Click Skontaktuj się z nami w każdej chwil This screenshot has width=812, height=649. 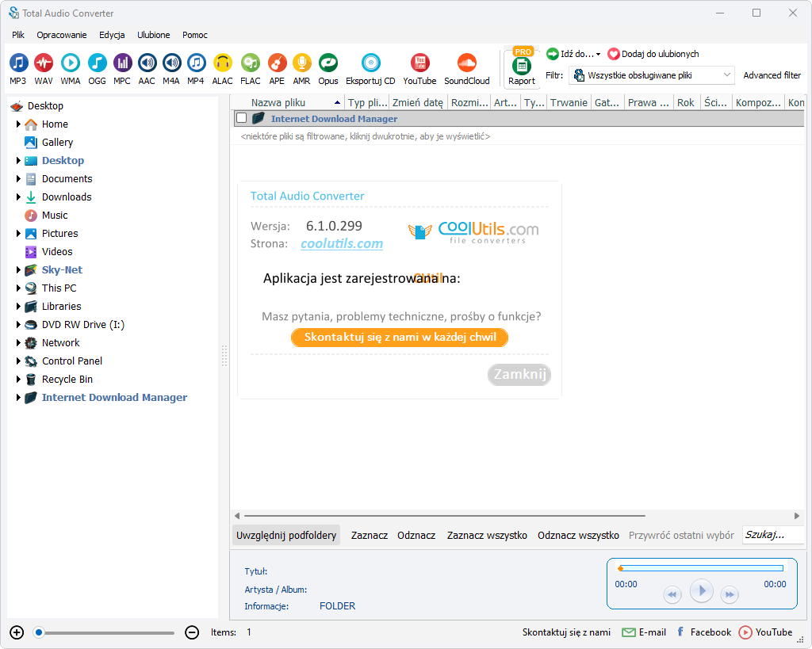(x=400, y=338)
